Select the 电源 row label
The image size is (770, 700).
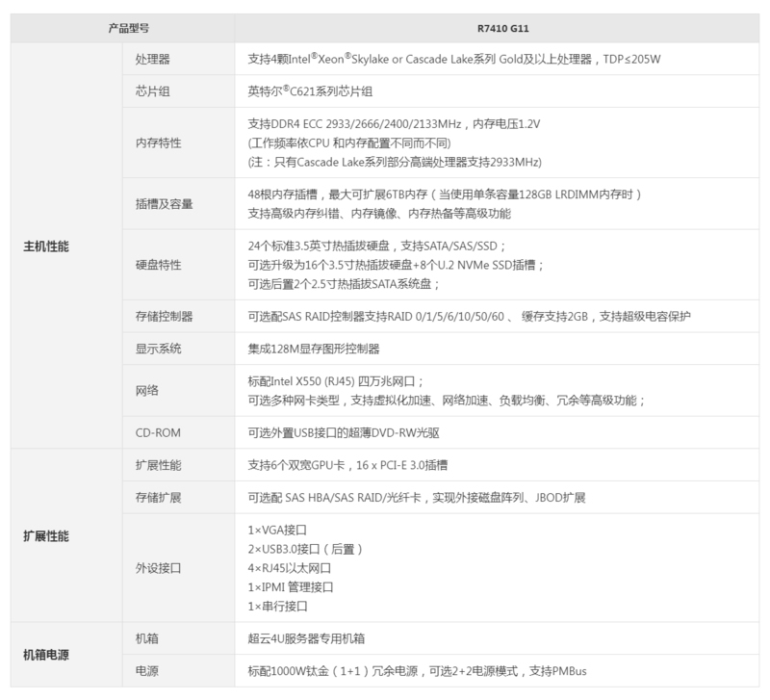pyautogui.click(x=147, y=671)
